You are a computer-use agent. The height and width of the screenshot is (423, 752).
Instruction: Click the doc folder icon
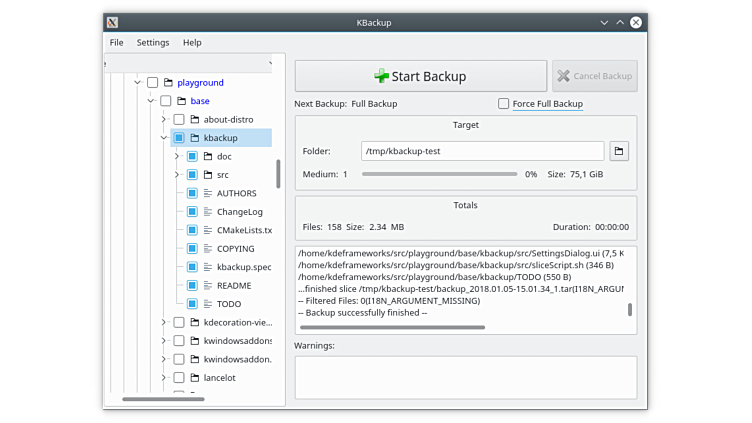tap(208, 156)
